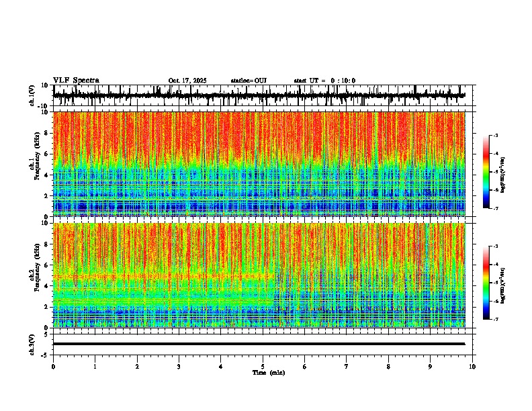Click the "4" kHz tick on ch.2 frequency axis
The width and height of the screenshot is (532, 411).
tap(47, 286)
